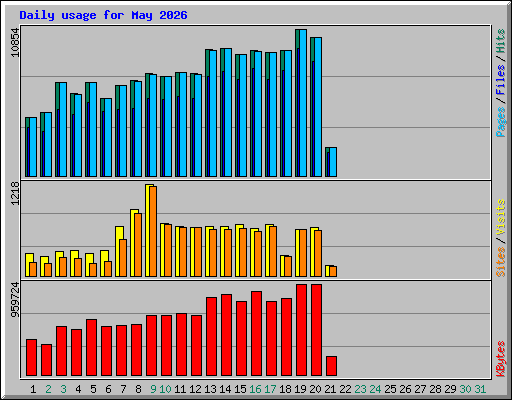Click the 'Files' legend label
The height and width of the screenshot is (400, 512).
(x=501, y=80)
